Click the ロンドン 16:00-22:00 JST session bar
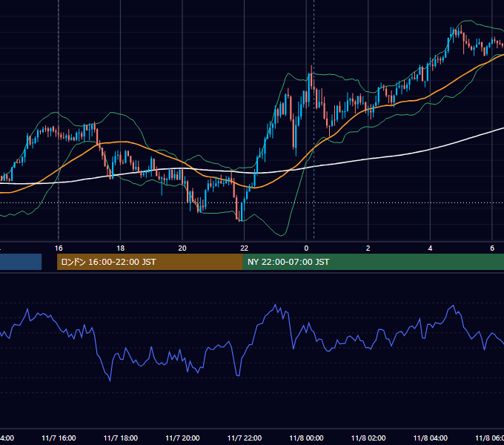Screen dimensions: 504x445 pos(150,262)
